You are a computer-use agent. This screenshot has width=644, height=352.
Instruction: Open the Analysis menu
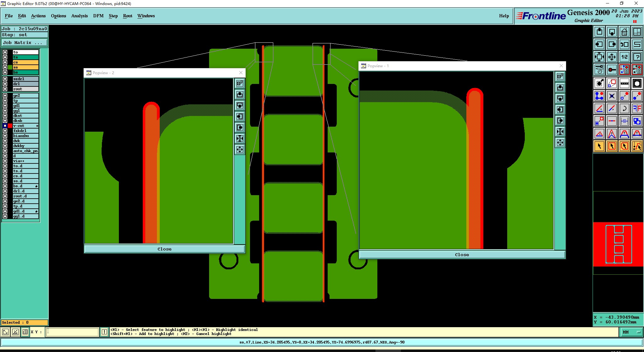[79, 16]
